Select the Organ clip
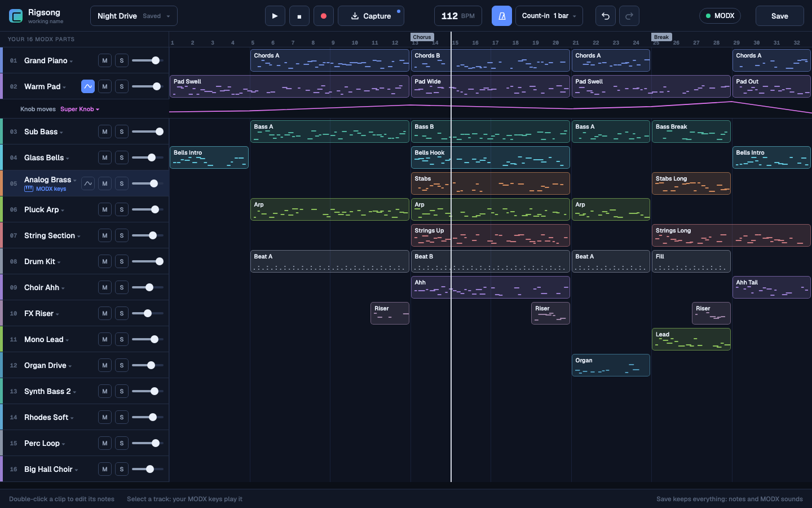812x508 pixels. coord(611,365)
